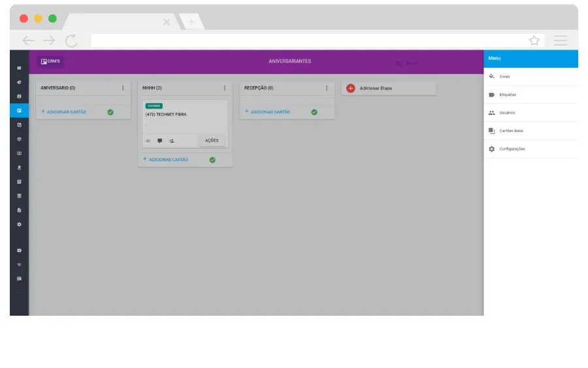Reload the page with the refresh icon

point(71,41)
